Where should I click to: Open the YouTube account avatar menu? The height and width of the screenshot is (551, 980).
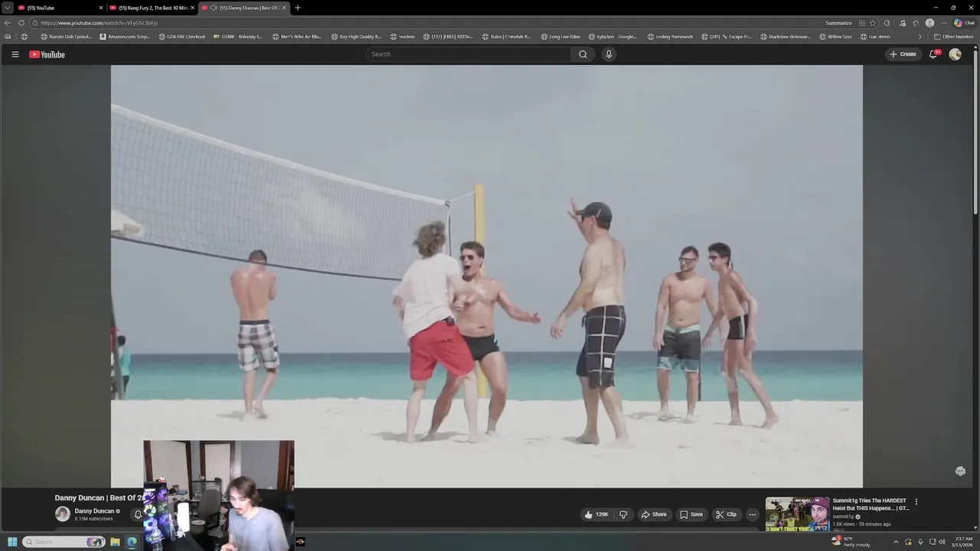(955, 54)
